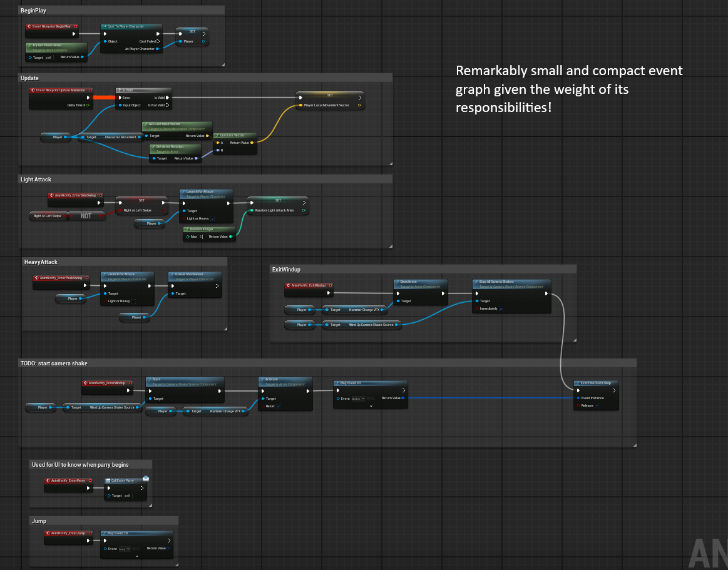Viewport: 728px width, 570px height.
Task: Click the delegate pin on AnimNotify_ExitWindup node
Action: pyautogui.click(x=331, y=285)
